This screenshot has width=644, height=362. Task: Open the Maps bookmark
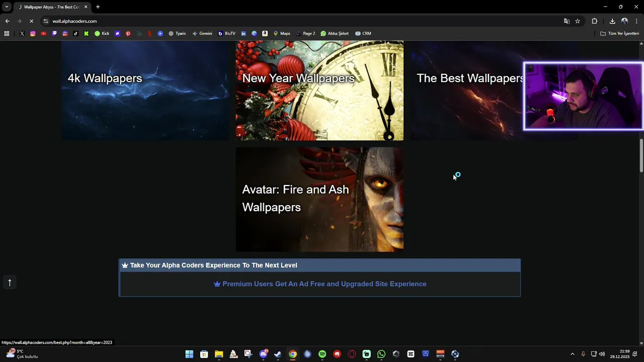tap(282, 34)
